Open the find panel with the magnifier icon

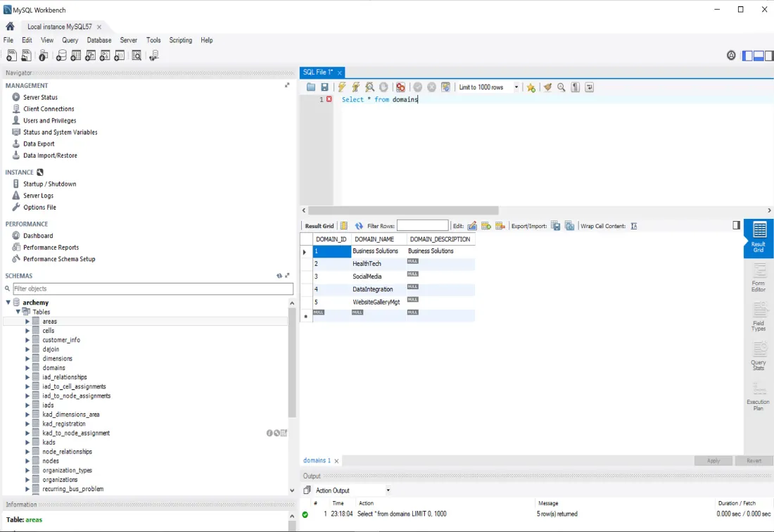[x=561, y=87]
